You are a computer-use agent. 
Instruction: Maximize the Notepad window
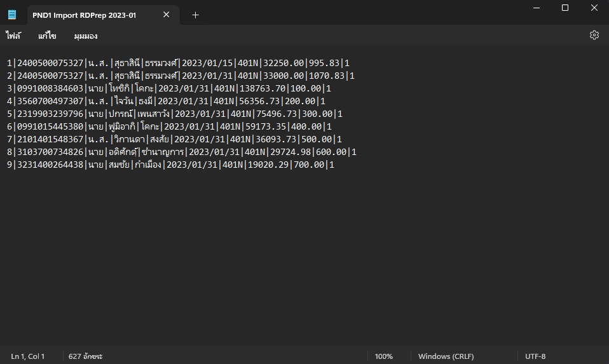click(565, 8)
